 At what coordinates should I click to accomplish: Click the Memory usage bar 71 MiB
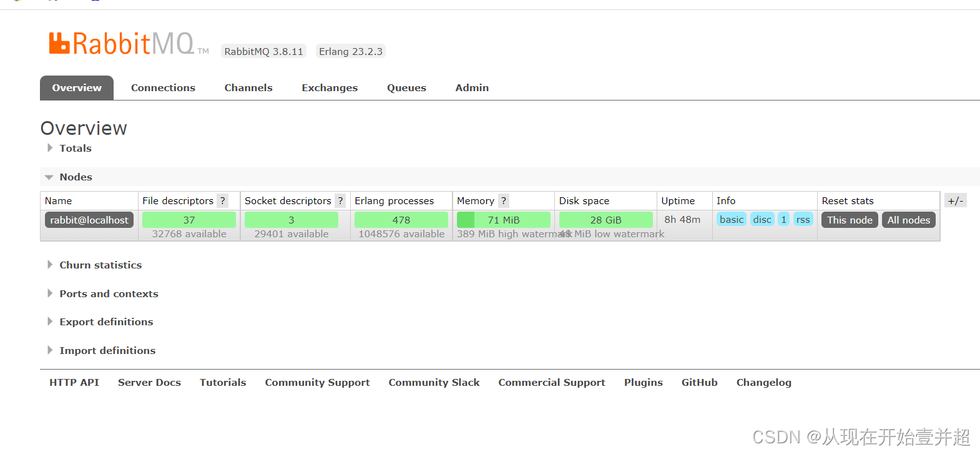point(504,220)
